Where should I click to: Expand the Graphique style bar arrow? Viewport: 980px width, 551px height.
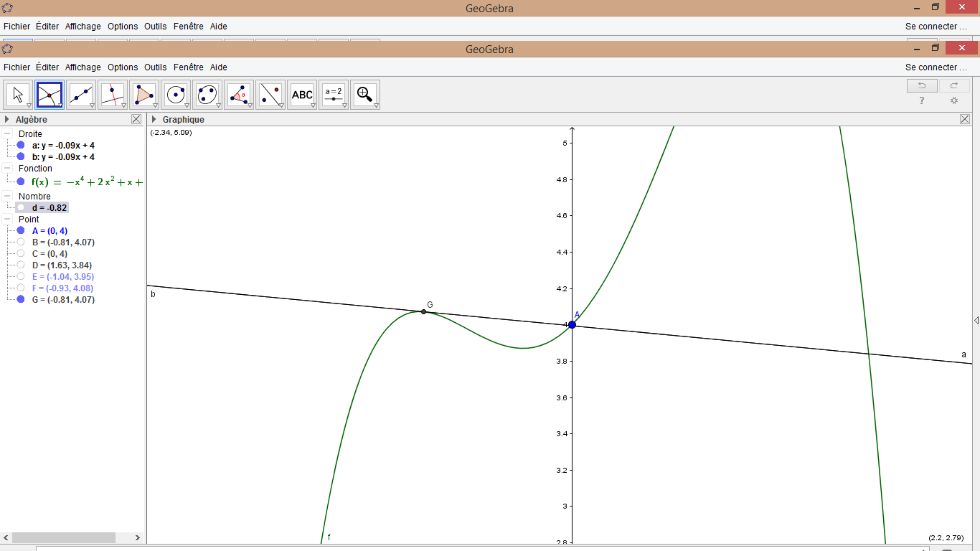pos(154,120)
